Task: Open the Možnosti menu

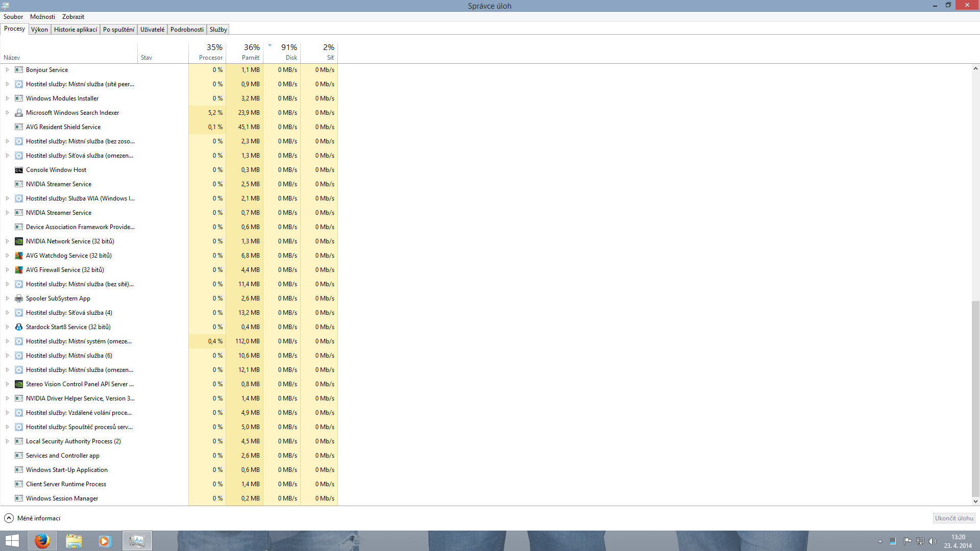Action: [x=42, y=17]
